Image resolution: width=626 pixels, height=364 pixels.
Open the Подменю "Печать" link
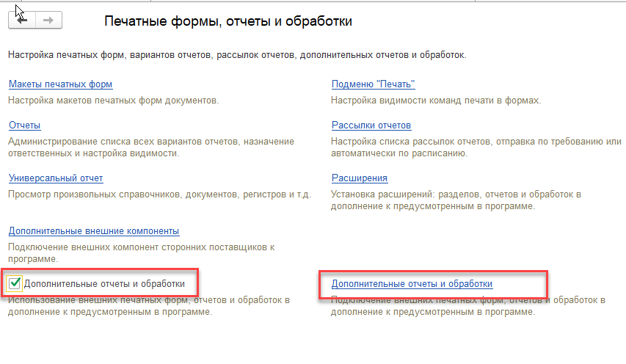click(374, 84)
